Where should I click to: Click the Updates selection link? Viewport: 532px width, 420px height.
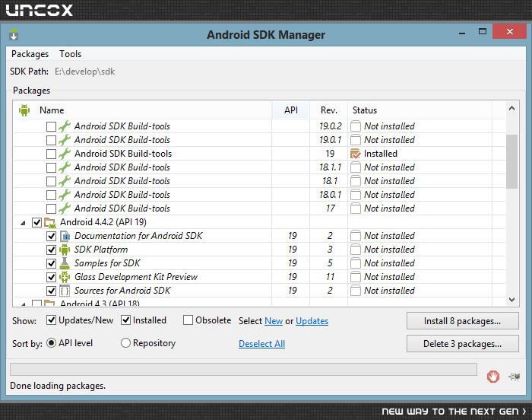point(312,321)
